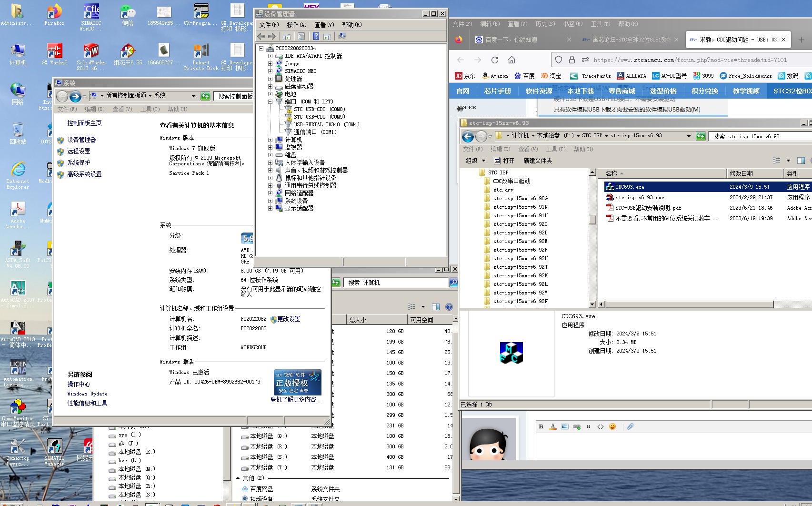Viewport: 812px width, 506px height.
Task: Click code brackets icon in forum editor
Action: click(601, 426)
